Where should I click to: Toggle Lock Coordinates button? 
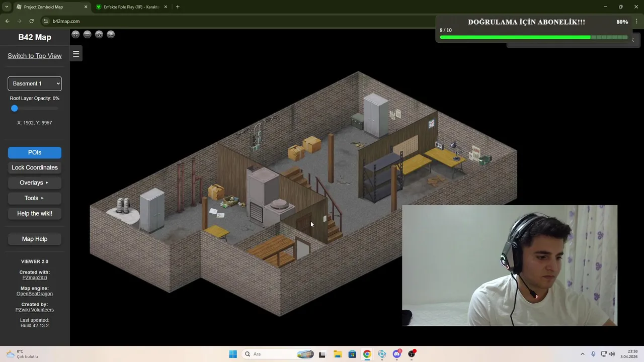pyautogui.click(x=35, y=167)
